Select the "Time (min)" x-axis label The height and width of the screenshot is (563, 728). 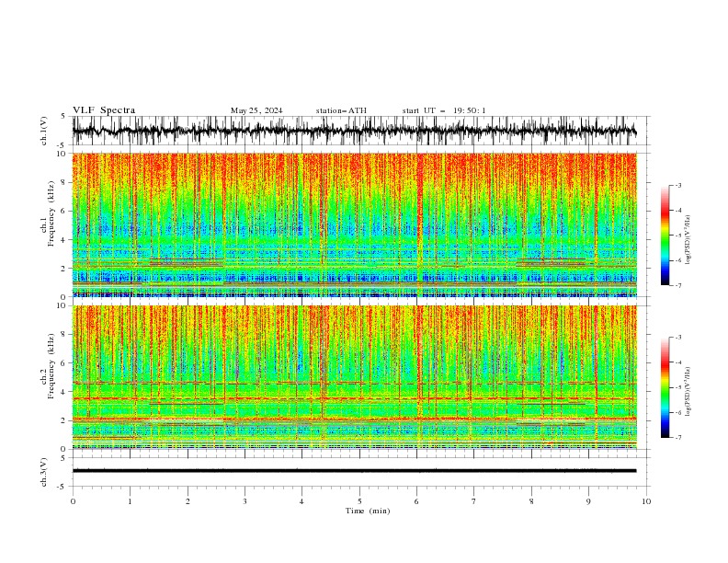click(x=368, y=511)
